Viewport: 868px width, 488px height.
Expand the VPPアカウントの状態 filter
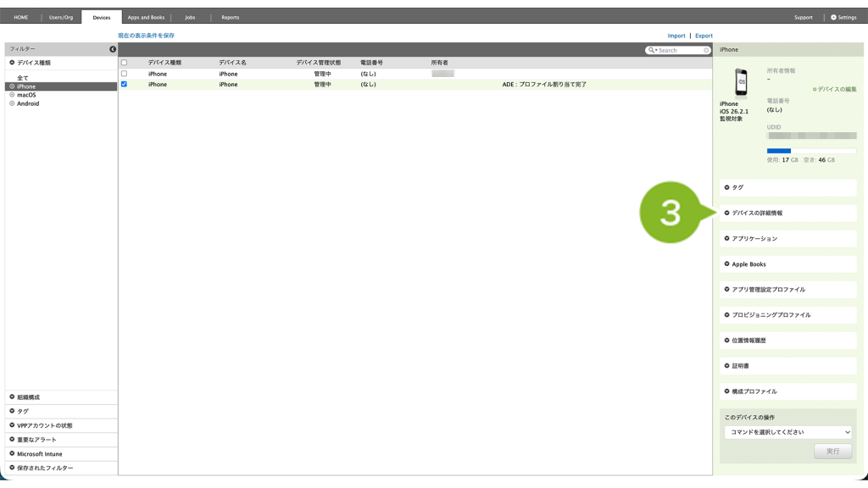tap(61, 425)
